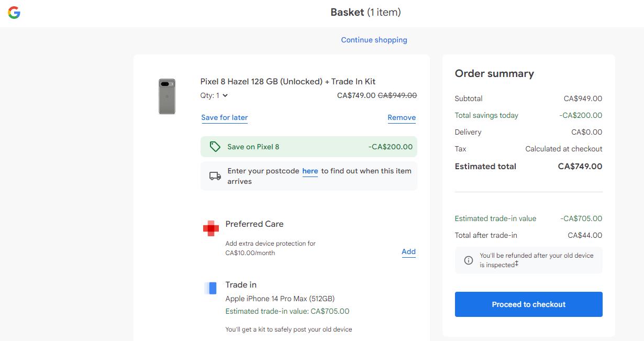Viewport: 644px width, 341px height.
Task: Click the Preferred Care heading
Action: tap(254, 224)
